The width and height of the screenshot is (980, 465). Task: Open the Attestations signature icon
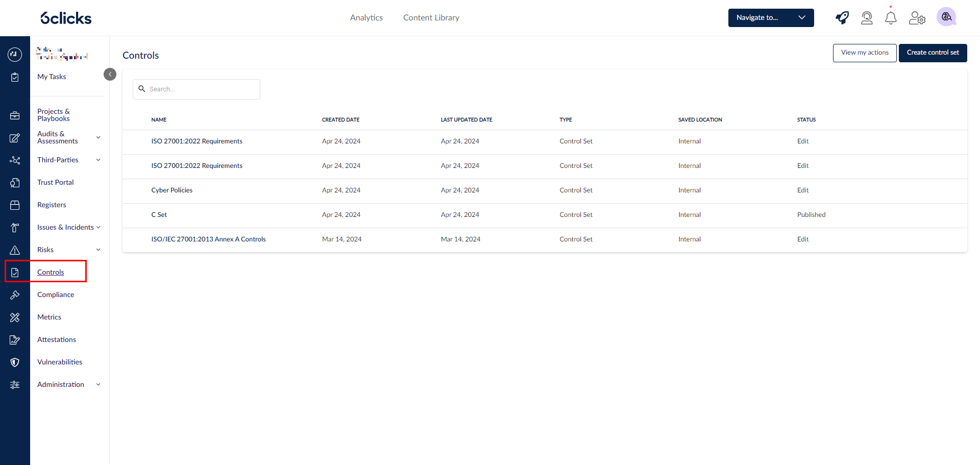pyautogui.click(x=15, y=340)
